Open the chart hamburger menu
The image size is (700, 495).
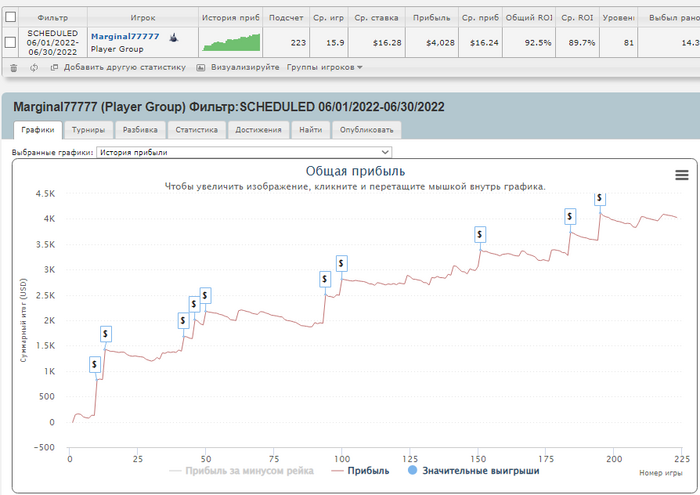tap(681, 175)
